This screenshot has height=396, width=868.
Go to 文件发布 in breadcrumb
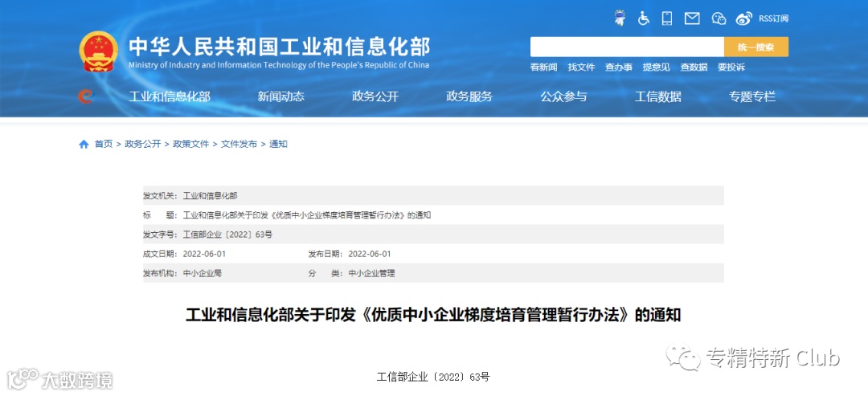pos(240,145)
